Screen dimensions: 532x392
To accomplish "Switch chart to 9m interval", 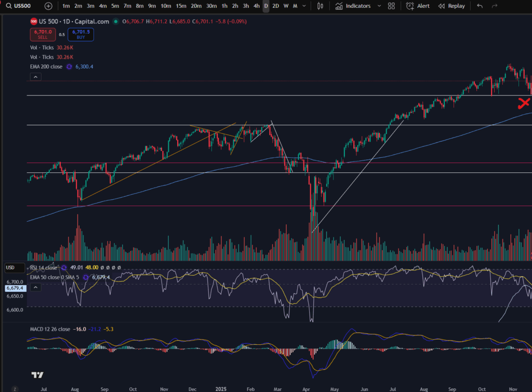I will point(152,6).
